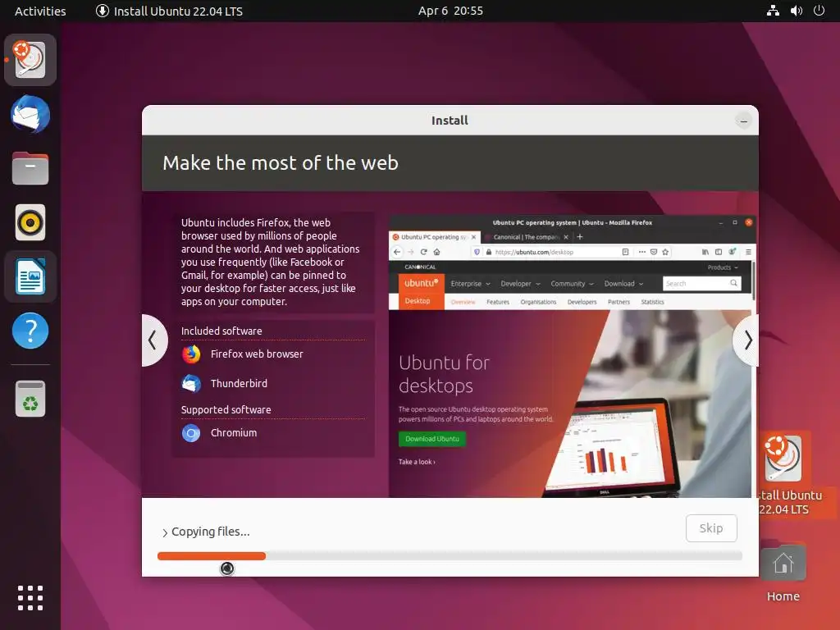840x630 pixels.
Task: Click the orange ubuntu logo in the screenshot
Action: point(421,283)
